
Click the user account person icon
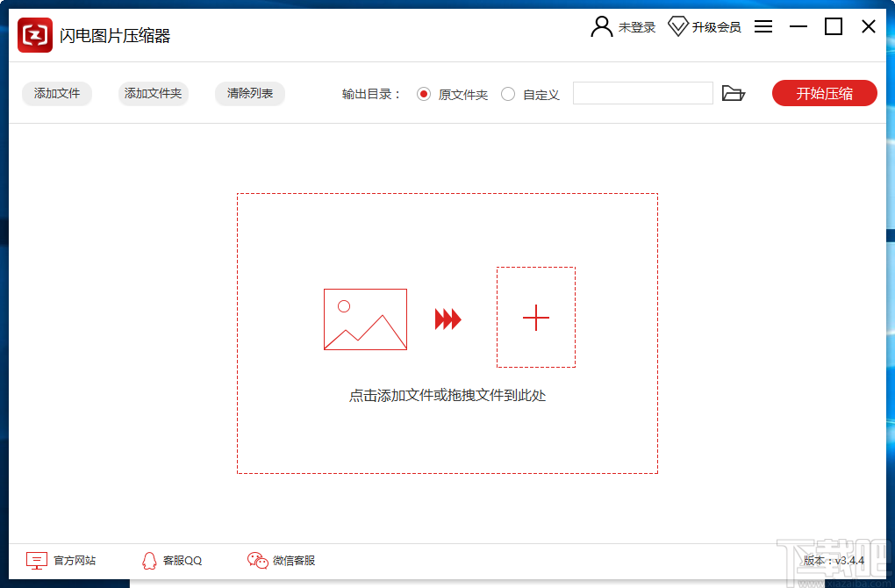pyautogui.click(x=600, y=26)
